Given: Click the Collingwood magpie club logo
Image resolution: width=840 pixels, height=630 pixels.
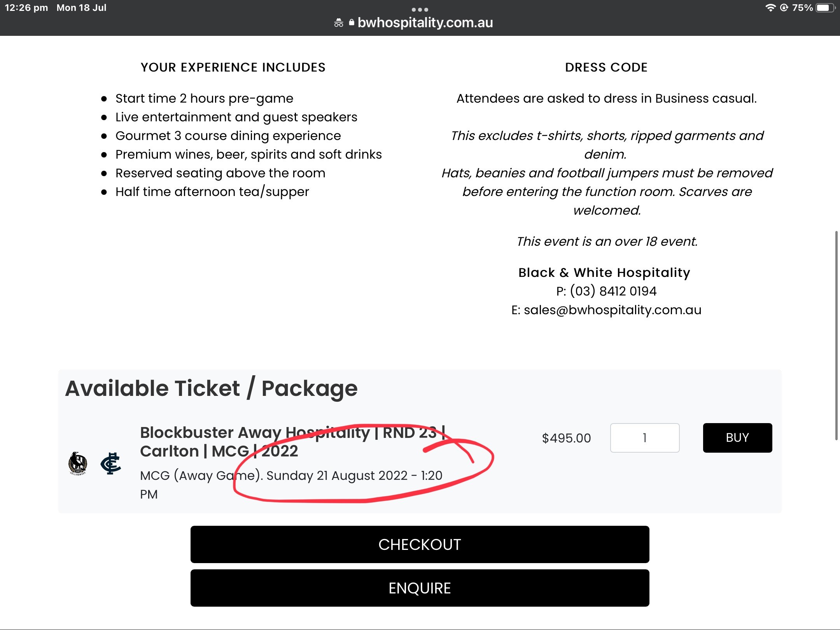Looking at the screenshot, I should point(78,463).
